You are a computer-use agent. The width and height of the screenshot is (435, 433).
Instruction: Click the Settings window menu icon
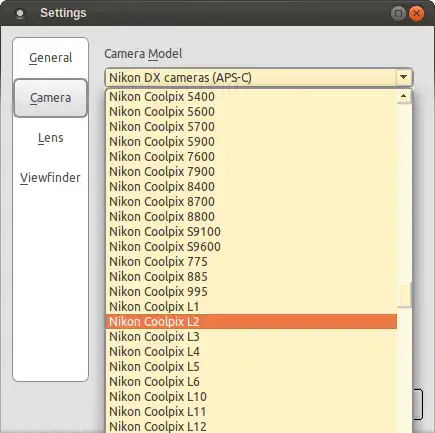[x=20, y=13]
